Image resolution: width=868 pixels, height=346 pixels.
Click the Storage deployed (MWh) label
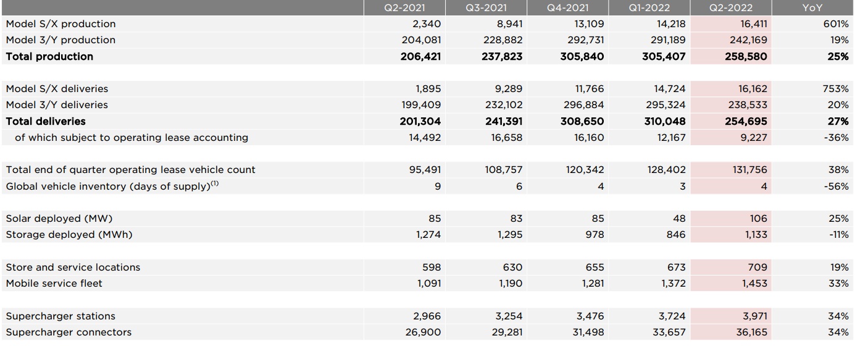coord(69,235)
